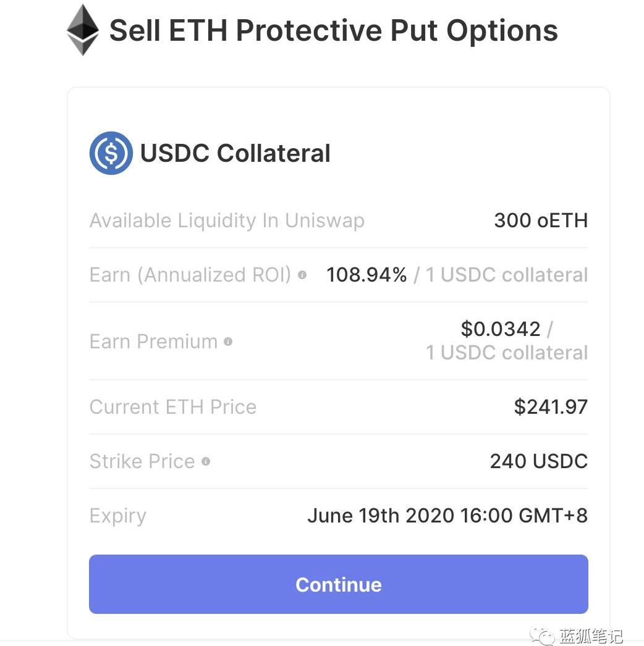Click the 240 USDC strike value
Viewport: 644px width, 646px height.
[x=538, y=461]
